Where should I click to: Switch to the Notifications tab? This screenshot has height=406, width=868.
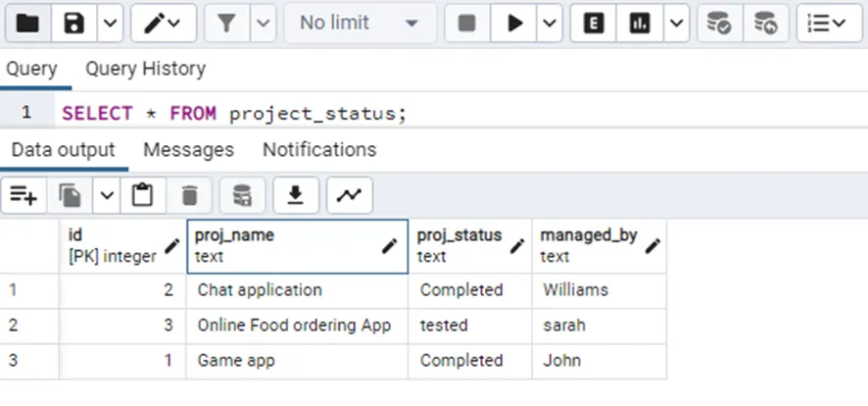click(x=319, y=150)
